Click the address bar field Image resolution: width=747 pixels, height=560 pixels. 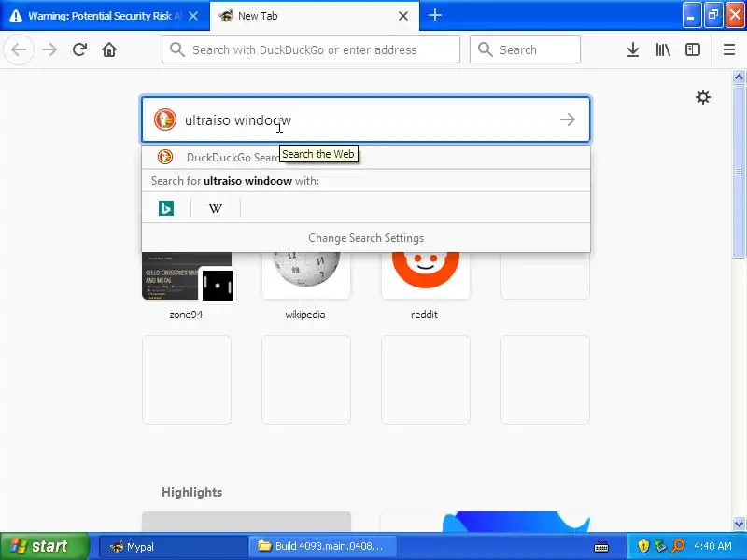coord(311,49)
